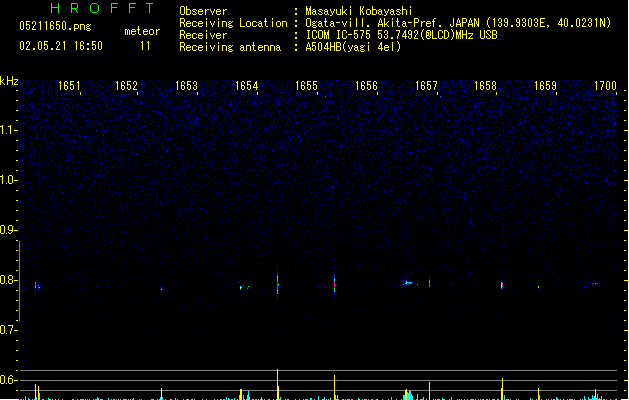Click the strongest meteor echo after 1654

click(278, 283)
